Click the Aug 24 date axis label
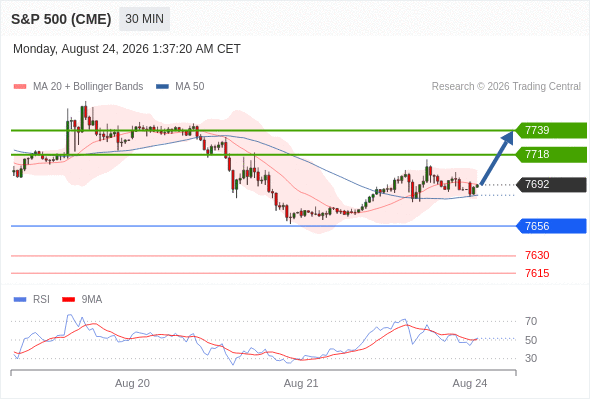 [470, 383]
